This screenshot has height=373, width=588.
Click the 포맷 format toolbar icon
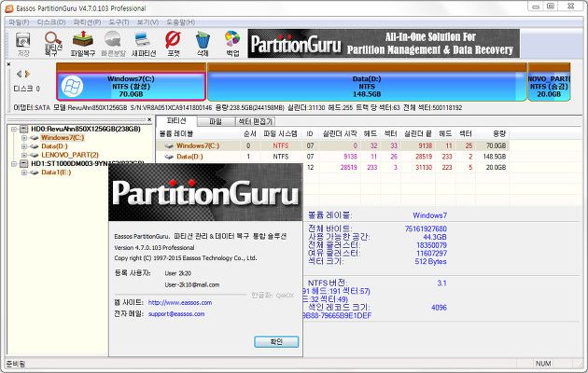173,44
